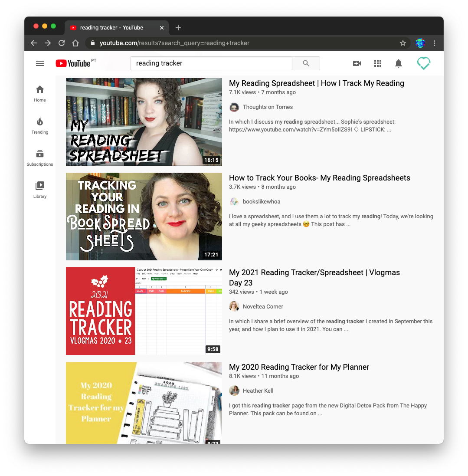
Task: Open title 'My Reading Spreadsheet | How I Track My Reading'
Action: click(317, 83)
